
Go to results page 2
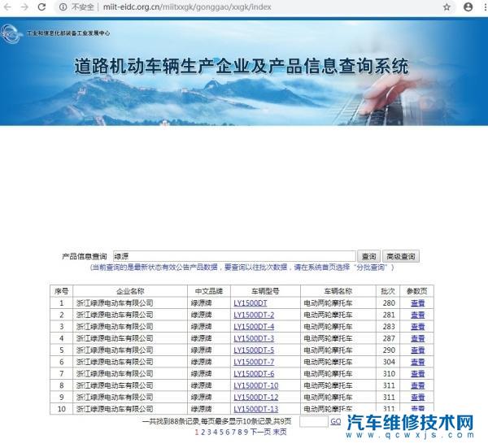tap(203, 432)
